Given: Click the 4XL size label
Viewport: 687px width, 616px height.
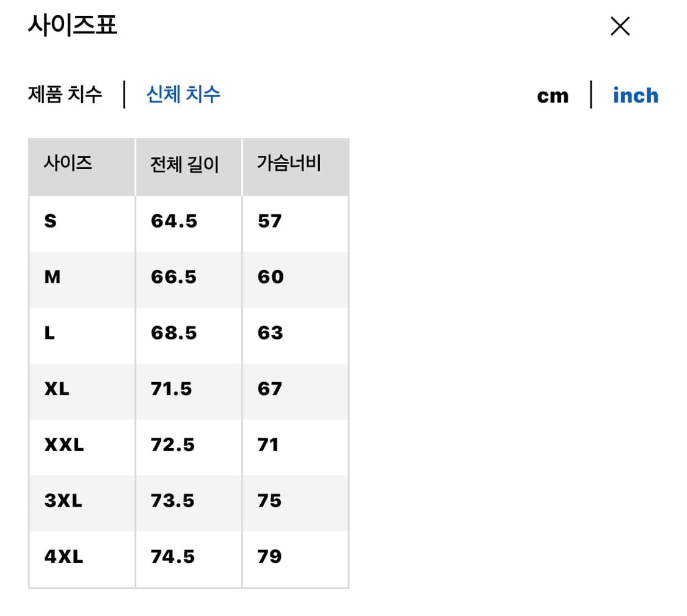Looking at the screenshot, I should pyautogui.click(x=63, y=556).
